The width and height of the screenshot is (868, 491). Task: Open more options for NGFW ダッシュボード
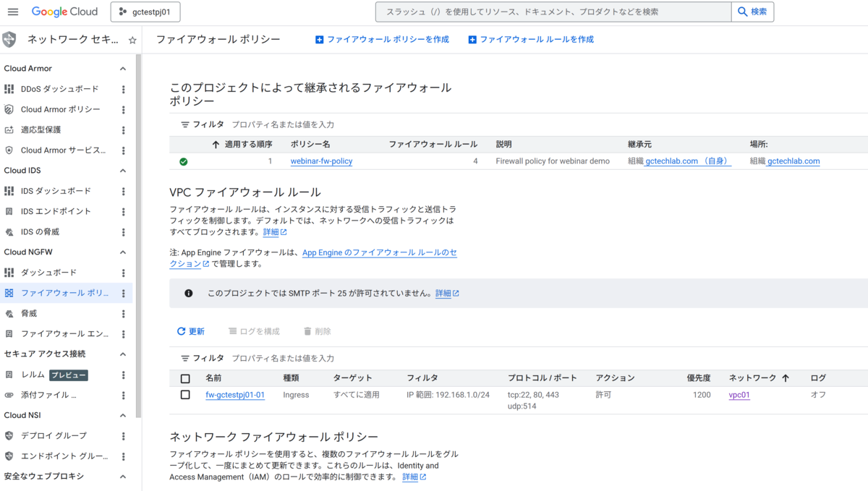coord(123,273)
